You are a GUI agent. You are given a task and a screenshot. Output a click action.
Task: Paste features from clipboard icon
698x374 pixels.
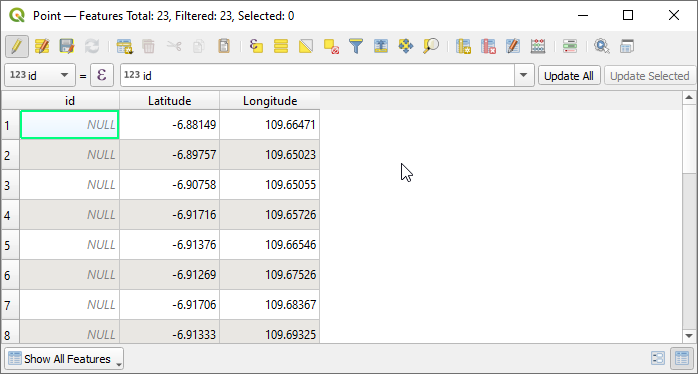tap(224, 46)
